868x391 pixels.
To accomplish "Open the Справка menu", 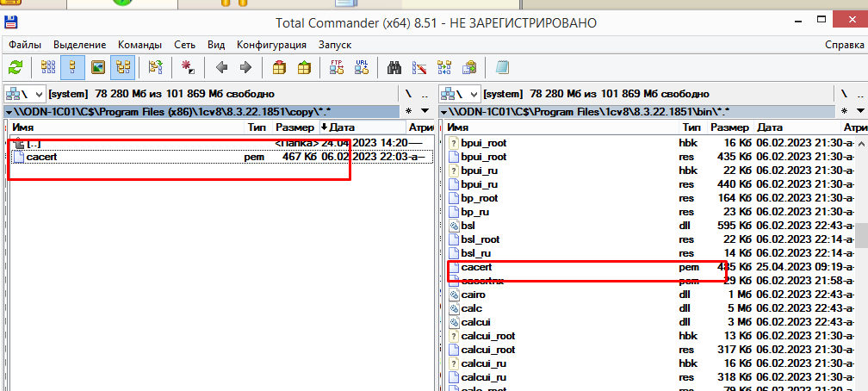I will point(844,45).
